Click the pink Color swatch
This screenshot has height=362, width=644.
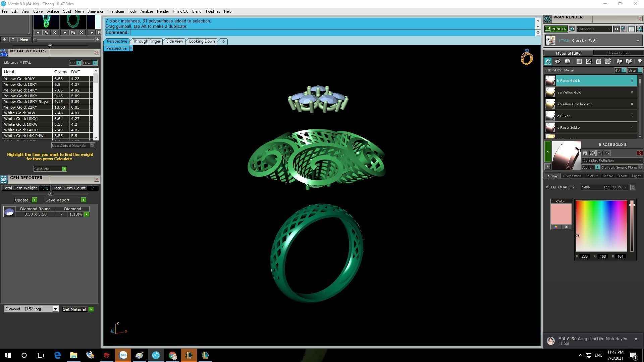[x=561, y=214]
